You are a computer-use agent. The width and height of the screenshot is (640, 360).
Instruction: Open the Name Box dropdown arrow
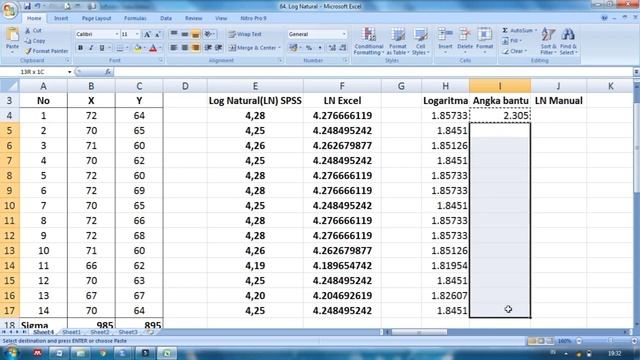(69, 72)
